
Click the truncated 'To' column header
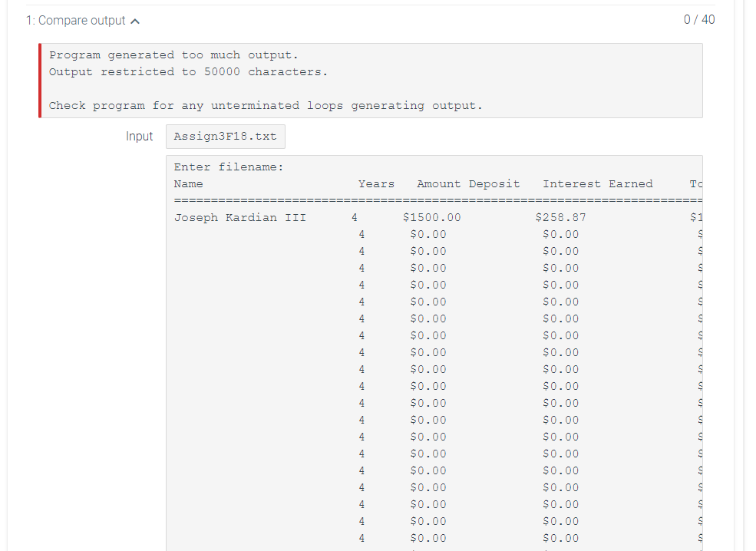695,183
